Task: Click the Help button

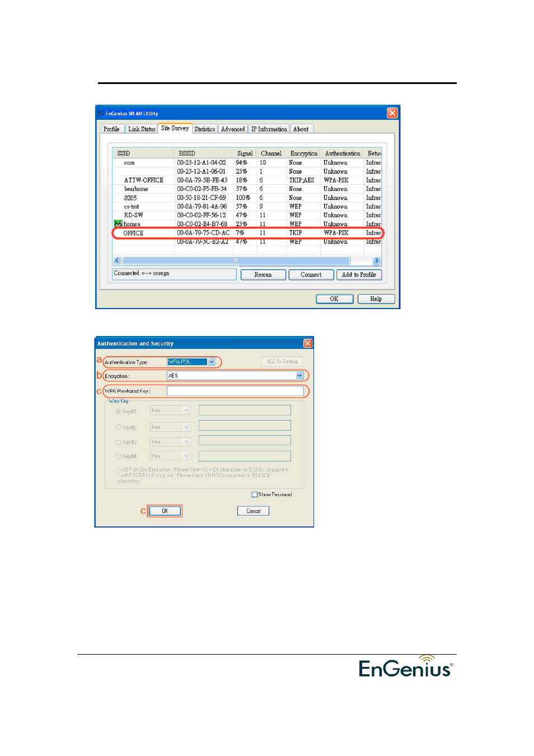Action: [x=376, y=299]
